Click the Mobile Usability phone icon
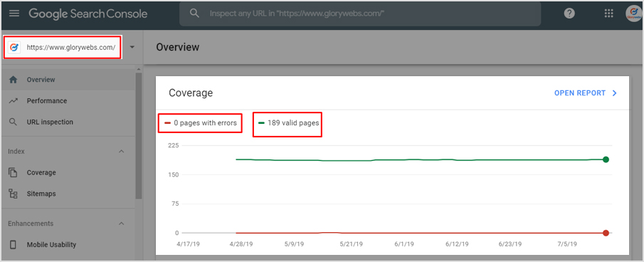Image resolution: width=644 pixels, height=262 pixels. [13, 245]
